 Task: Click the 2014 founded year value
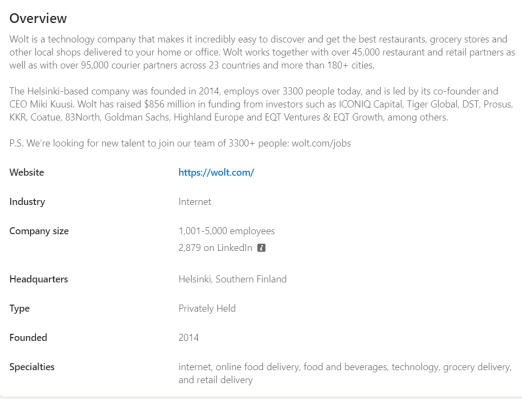188,337
